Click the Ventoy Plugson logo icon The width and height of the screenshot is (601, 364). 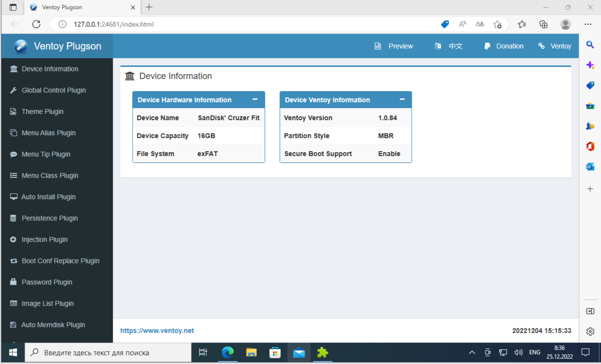[x=21, y=46]
